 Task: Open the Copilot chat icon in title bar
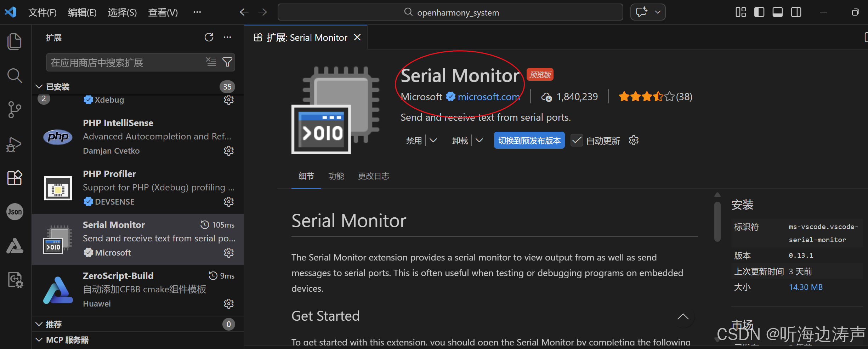tap(642, 12)
